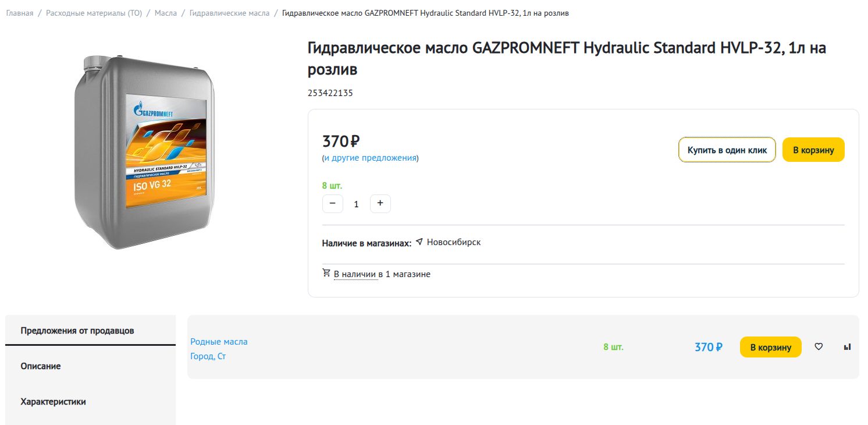Open seller 'Родные масла' link
868x425 pixels.
click(219, 342)
